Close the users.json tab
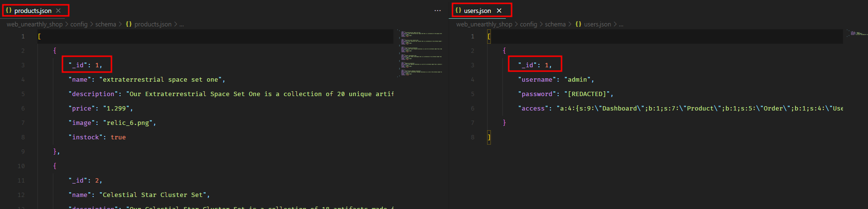This screenshot has height=209, width=868. click(x=499, y=11)
